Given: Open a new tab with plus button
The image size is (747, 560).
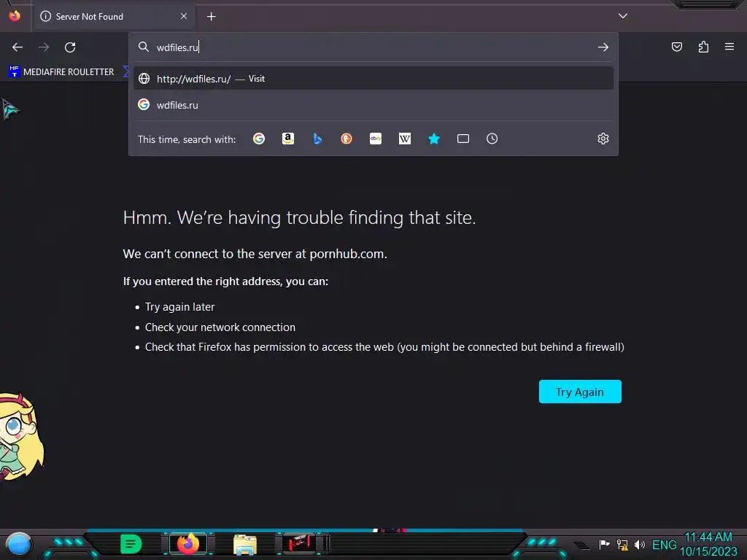Looking at the screenshot, I should 211,17.
